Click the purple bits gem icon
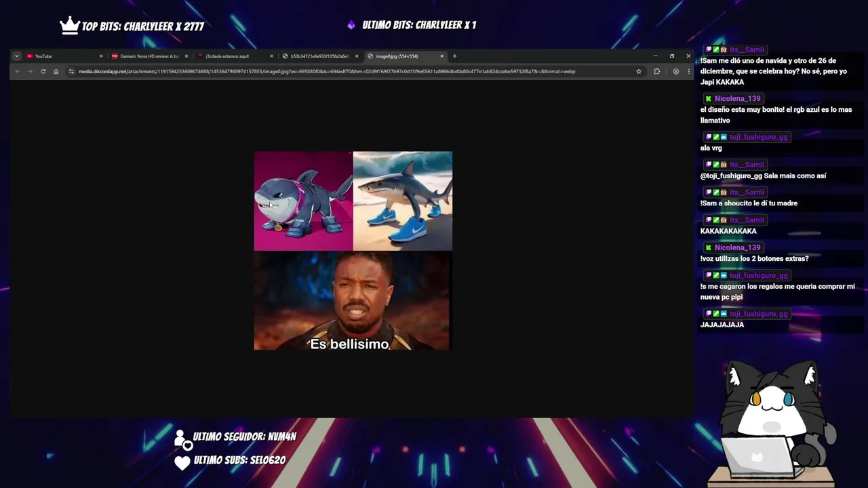Image resolution: width=868 pixels, height=488 pixels. pos(351,25)
